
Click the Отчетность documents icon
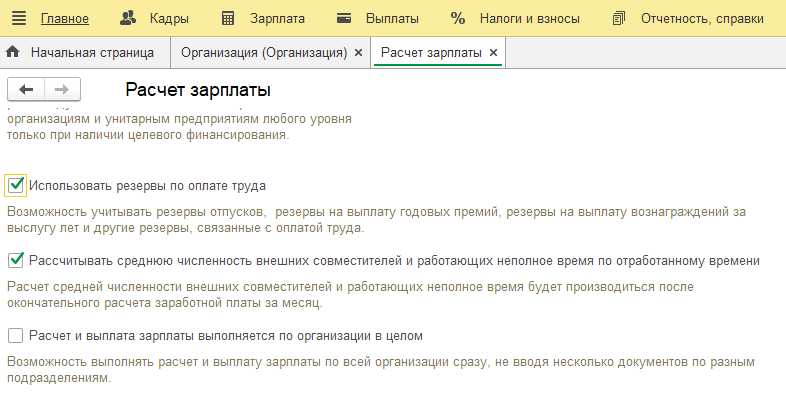coord(619,19)
